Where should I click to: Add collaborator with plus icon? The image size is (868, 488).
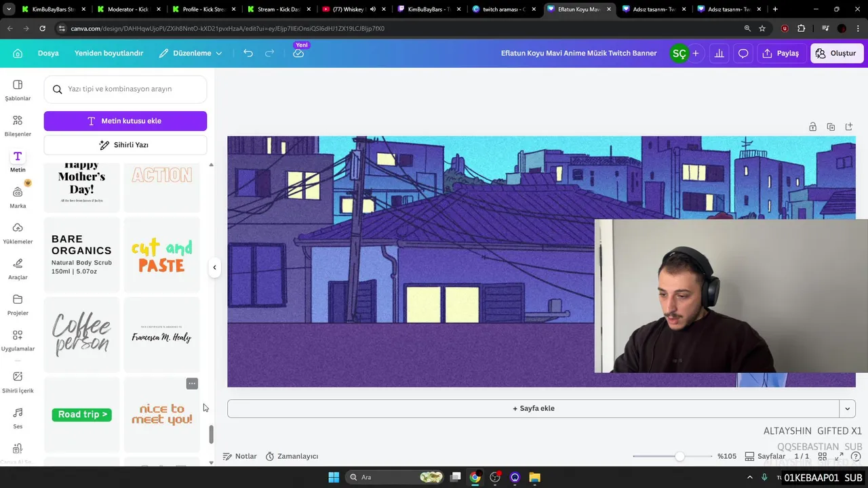point(695,54)
